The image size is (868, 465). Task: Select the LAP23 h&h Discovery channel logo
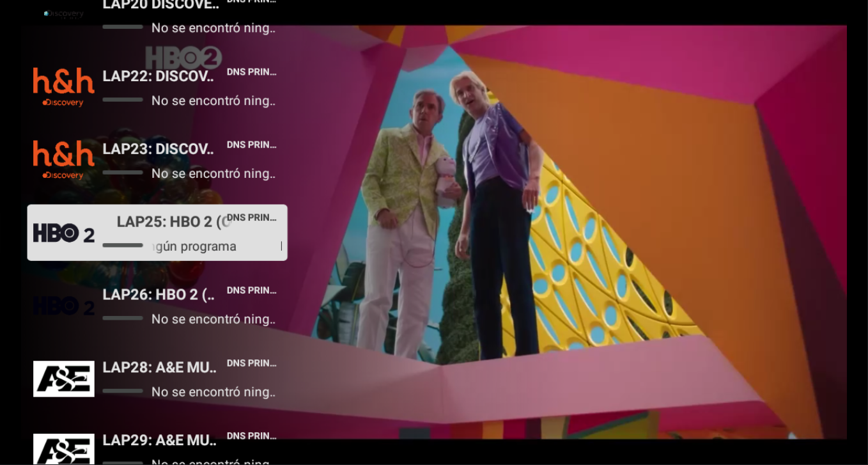coord(64,160)
